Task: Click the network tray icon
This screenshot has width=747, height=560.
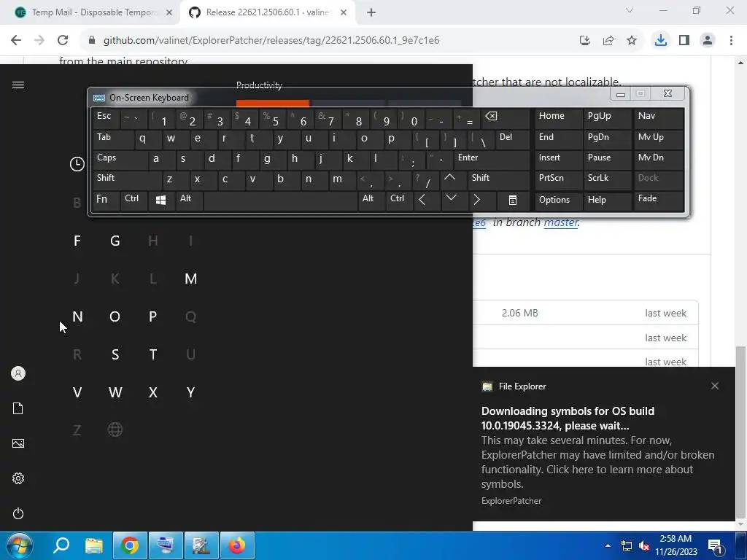Action: point(627,546)
